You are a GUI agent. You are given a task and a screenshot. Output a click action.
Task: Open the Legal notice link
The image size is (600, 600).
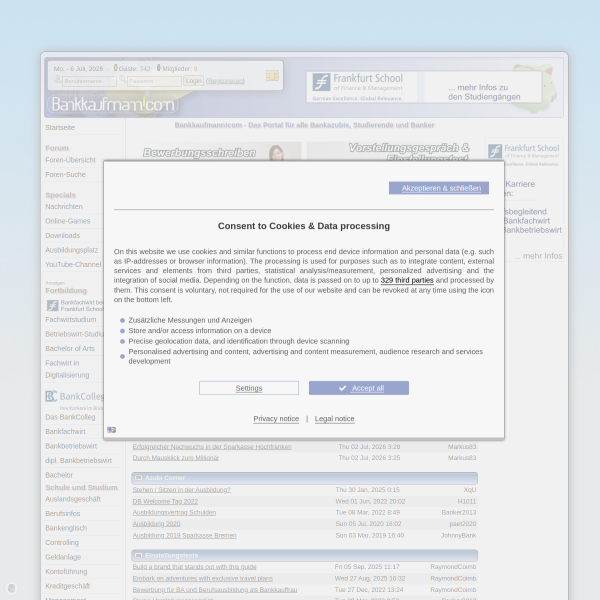pyautogui.click(x=334, y=419)
